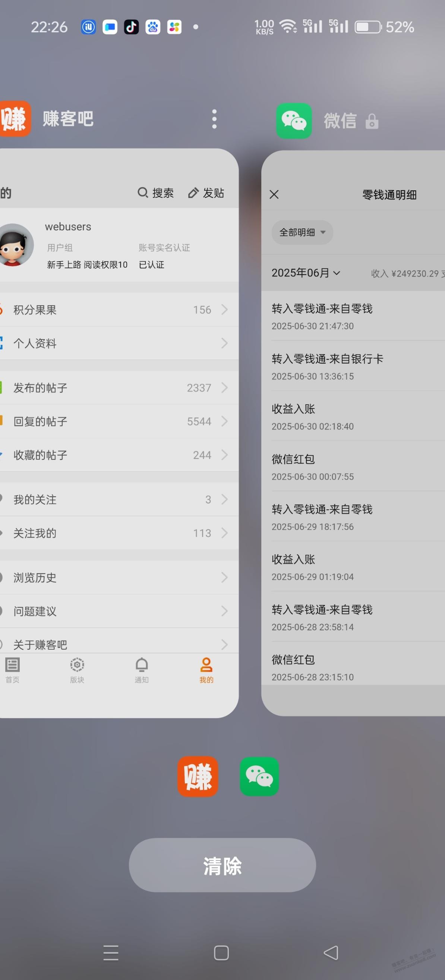Screen dimensions: 445x980
Task: Tap the large WeChat icon above card
Action: [x=294, y=121]
